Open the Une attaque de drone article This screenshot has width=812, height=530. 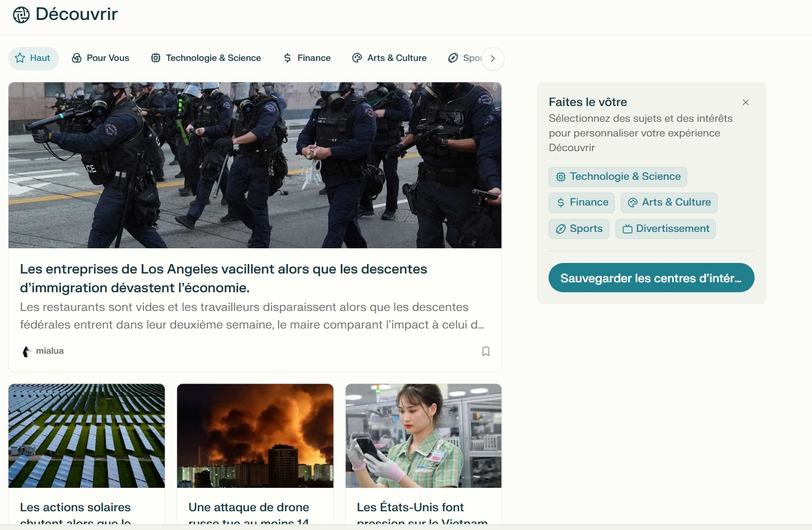pos(249,514)
